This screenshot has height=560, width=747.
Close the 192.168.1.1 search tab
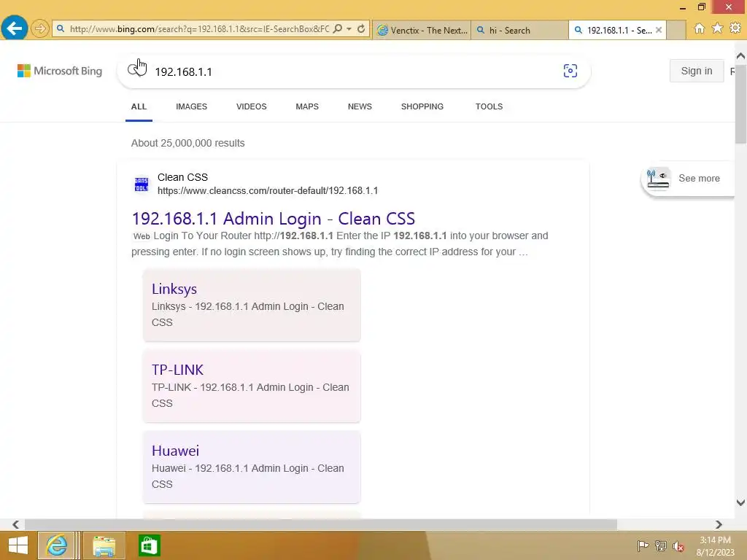point(659,30)
